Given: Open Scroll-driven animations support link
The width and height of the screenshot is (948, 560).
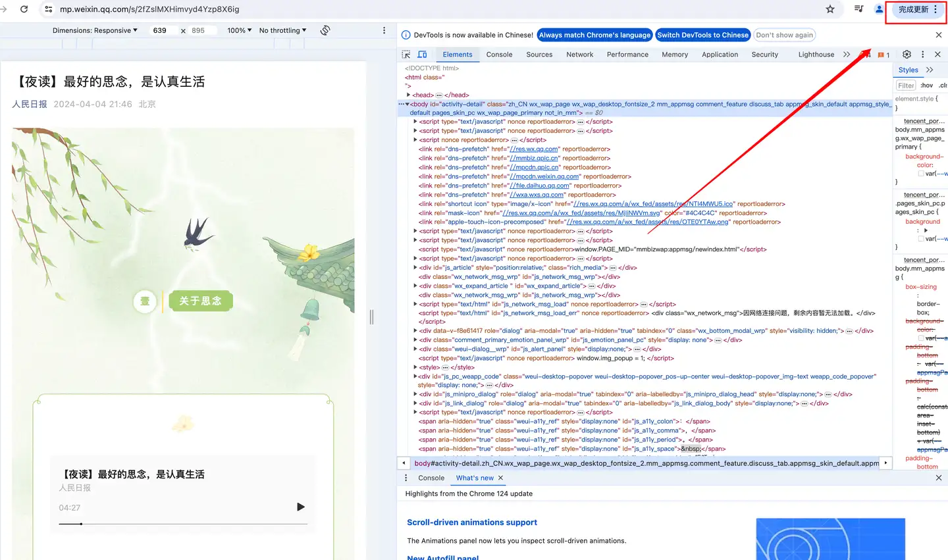Looking at the screenshot, I should pyautogui.click(x=472, y=522).
